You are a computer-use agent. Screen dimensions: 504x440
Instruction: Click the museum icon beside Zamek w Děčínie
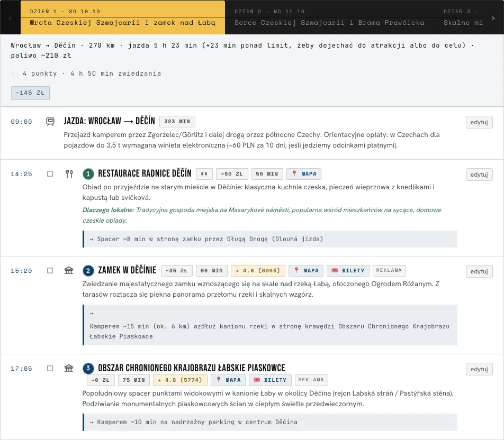(69, 270)
